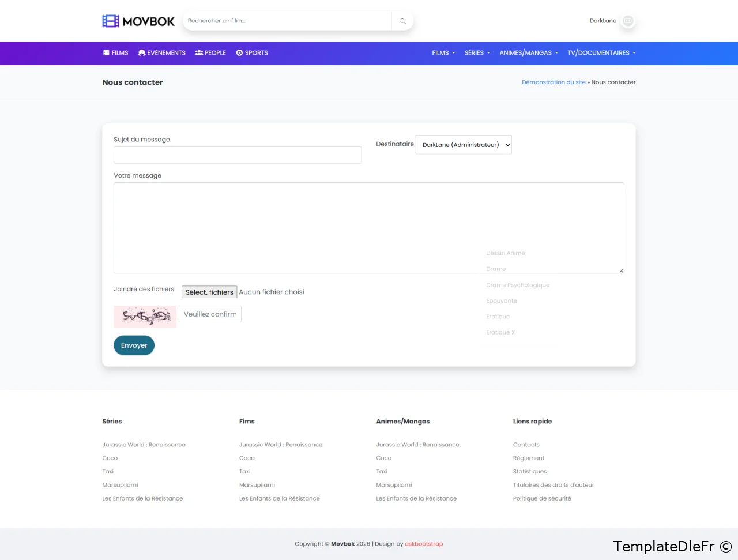The width and height of the screenshot is (738, 560).
Task: Click into the Votre message textarea
Action: (x=368, y=228)
